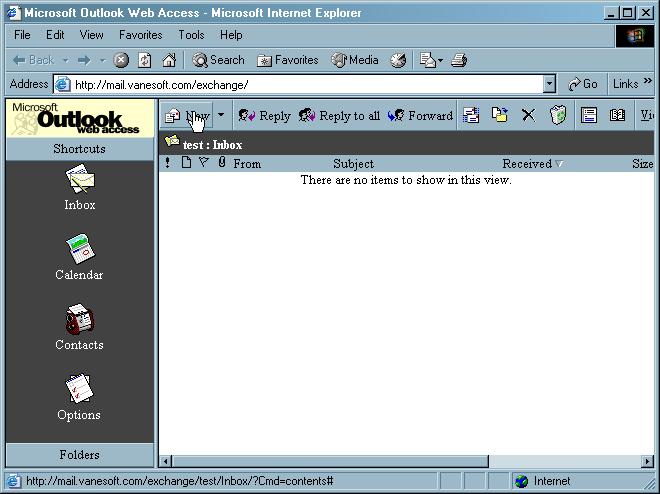
Task: Click the browser Forward arrow
Action: point(84,61)
